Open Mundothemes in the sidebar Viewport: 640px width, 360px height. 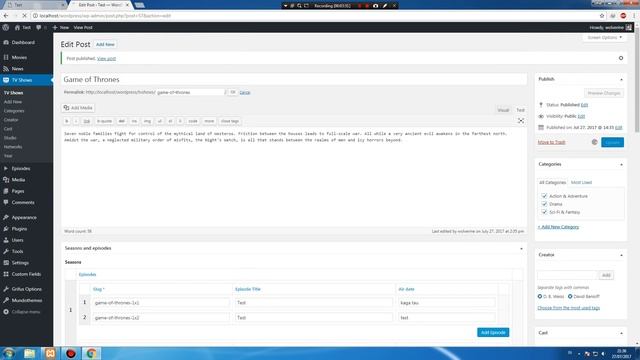coord(27,300)
